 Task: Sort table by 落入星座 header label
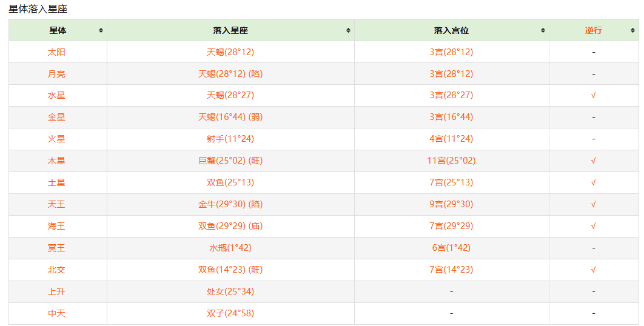click(230, 30)
